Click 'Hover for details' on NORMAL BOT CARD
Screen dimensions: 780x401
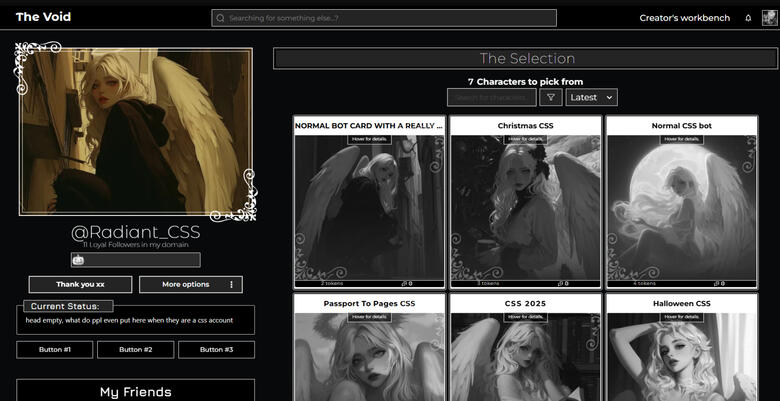[x=369, y=139]
